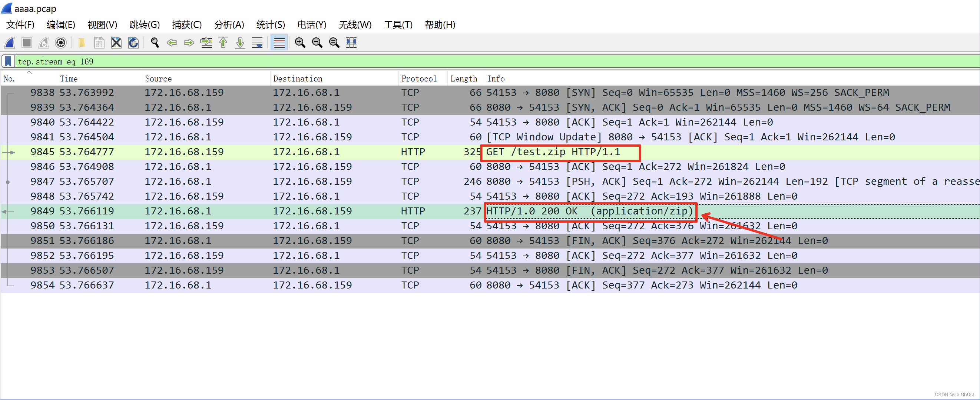Viewport: 980px width, 400px height.
Task: Go forward to next packet arrow
Action: tap(189, 43)
